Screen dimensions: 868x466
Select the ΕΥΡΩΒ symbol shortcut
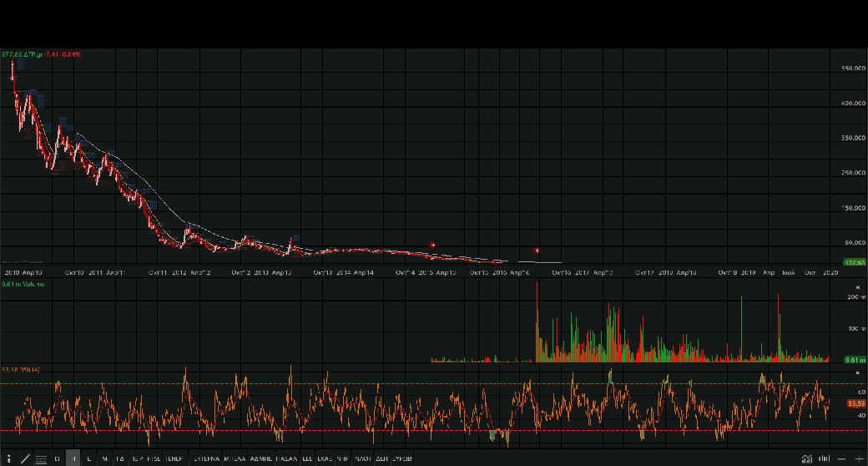(402, 458)
